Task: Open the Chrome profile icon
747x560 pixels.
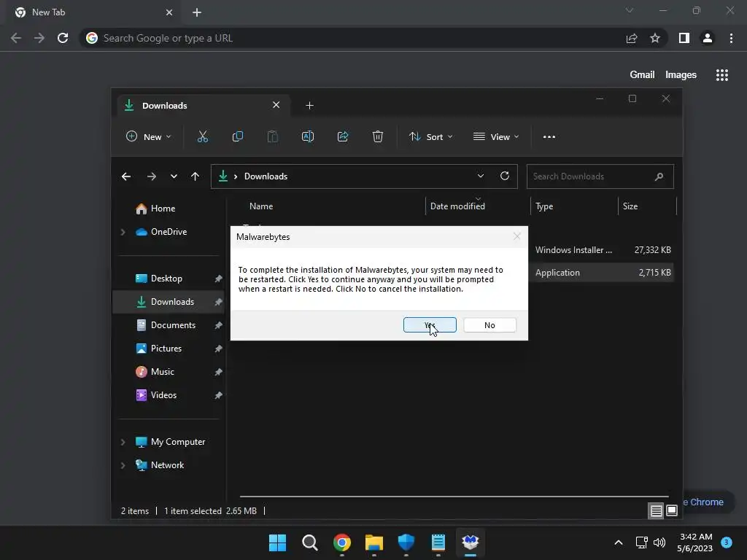Action: (708, 38)
